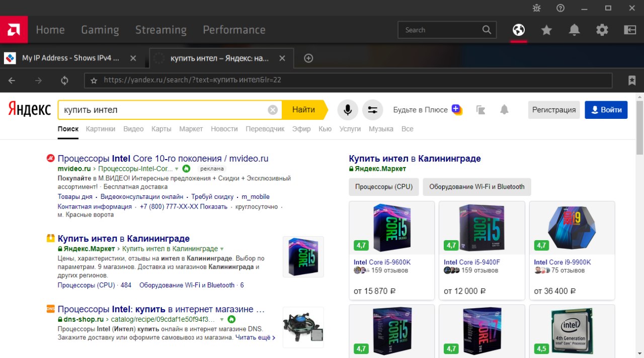Click the DNS cooler thumbnail image
644x358 pixels.
[303, 327]
